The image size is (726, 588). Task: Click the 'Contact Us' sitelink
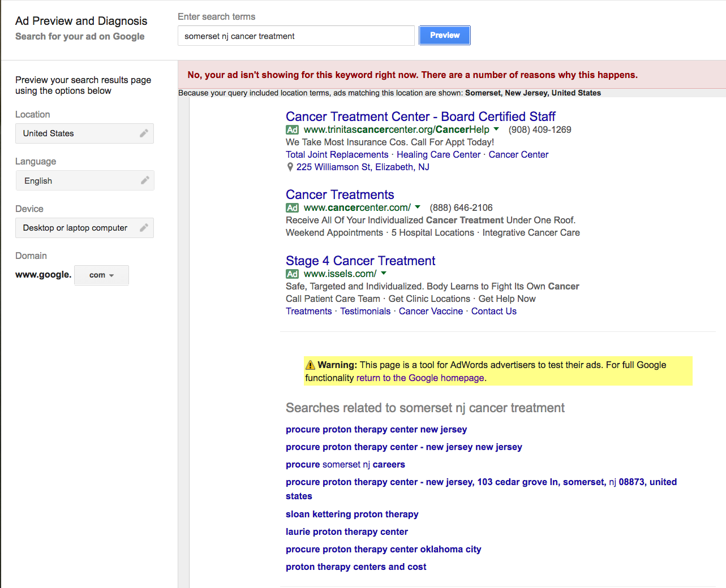494,311
